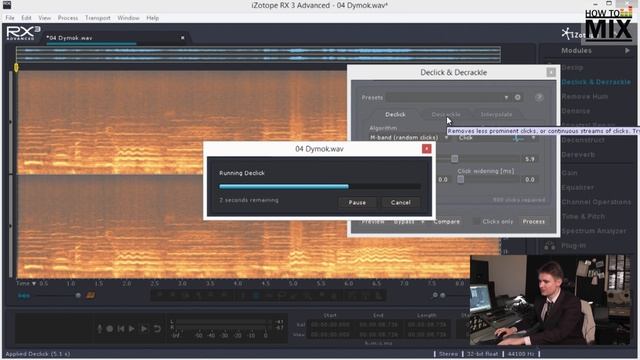Click the Compare button

point(447,222)
